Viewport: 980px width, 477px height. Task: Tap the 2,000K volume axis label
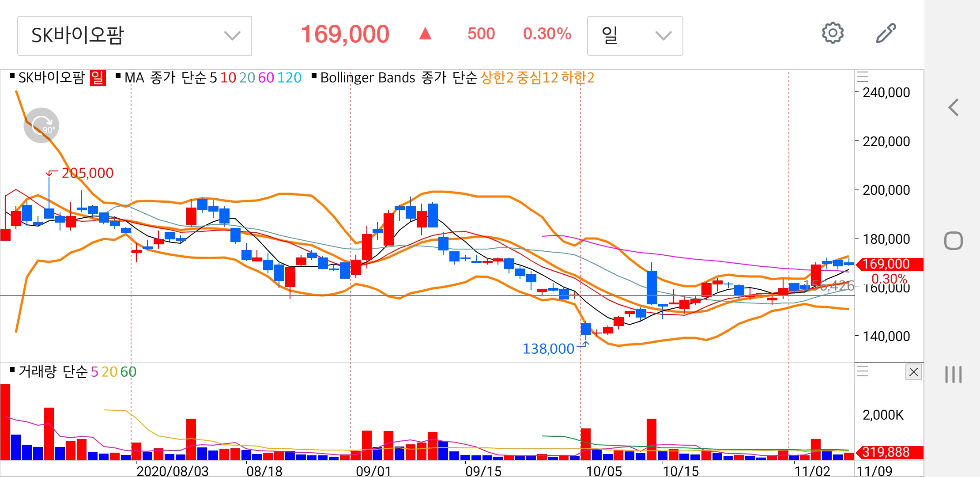coord(883,415)
